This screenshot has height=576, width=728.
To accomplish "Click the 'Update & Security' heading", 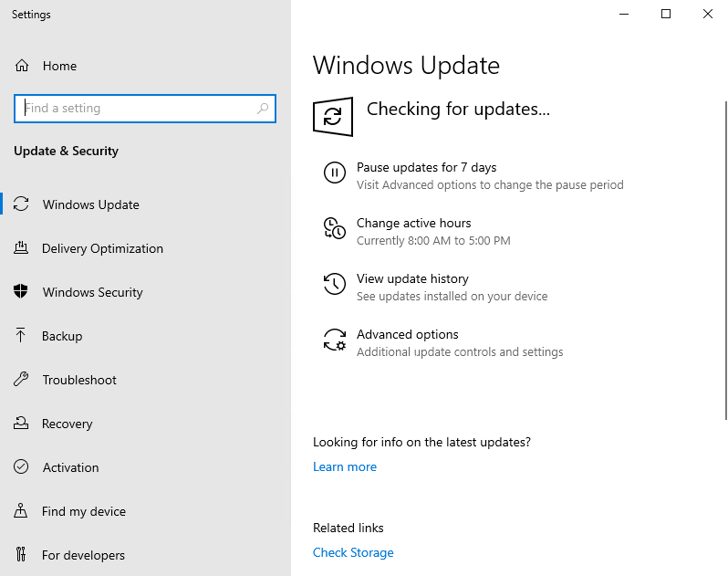I will (66, 151).
